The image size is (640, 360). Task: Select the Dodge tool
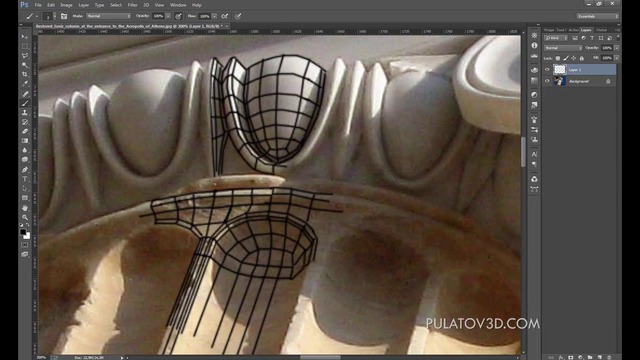pos(25,159)
